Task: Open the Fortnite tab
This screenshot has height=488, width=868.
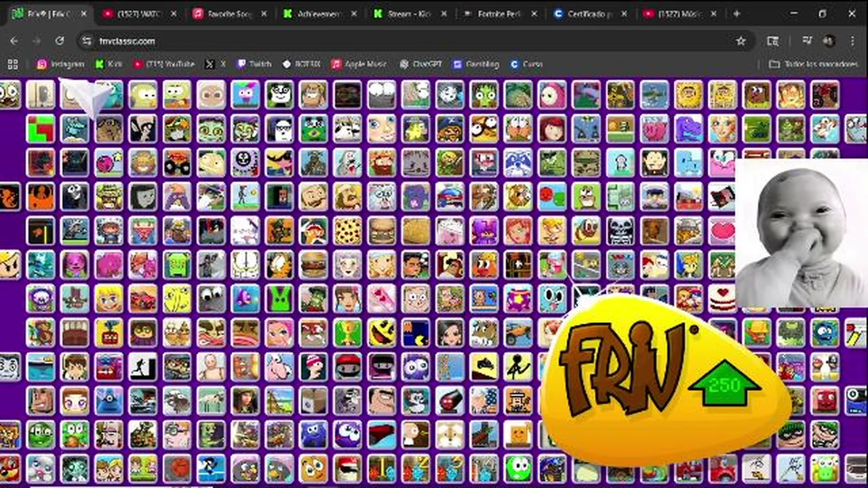Action: (x=499, y=14)
